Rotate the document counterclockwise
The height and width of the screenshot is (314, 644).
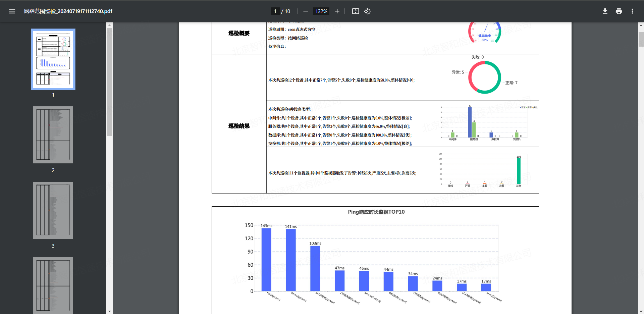[x=367, y=11]
